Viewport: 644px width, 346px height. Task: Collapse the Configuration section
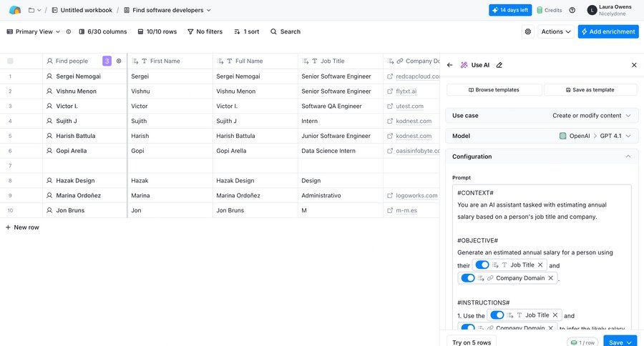tap(628, 157)
